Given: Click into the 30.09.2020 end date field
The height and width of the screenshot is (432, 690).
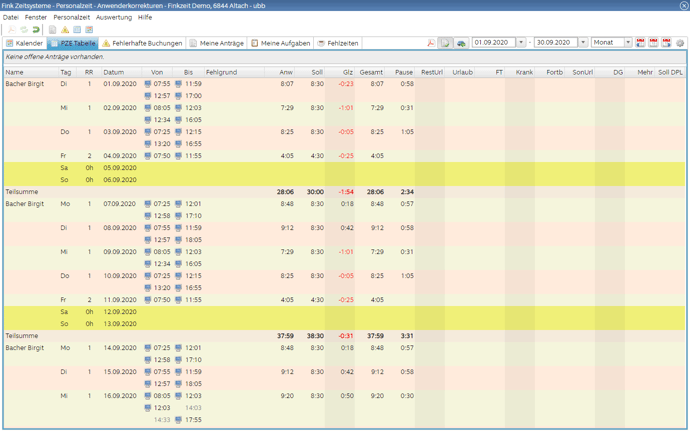Looking at the screenshot, I should point(556,43).
